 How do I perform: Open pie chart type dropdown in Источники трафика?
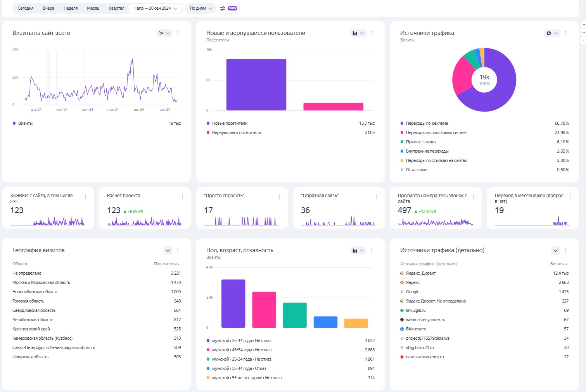coord(552,33)
